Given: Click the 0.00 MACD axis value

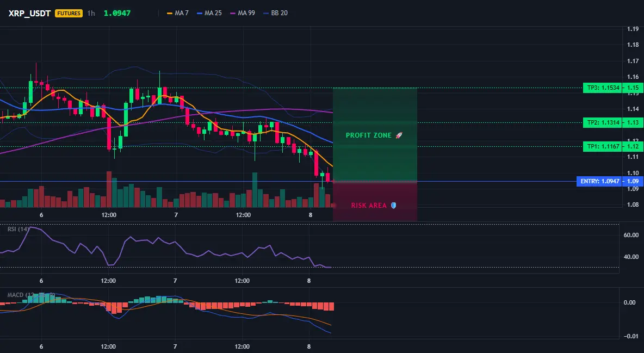Looking at the screenshot, I should point(630,302).
